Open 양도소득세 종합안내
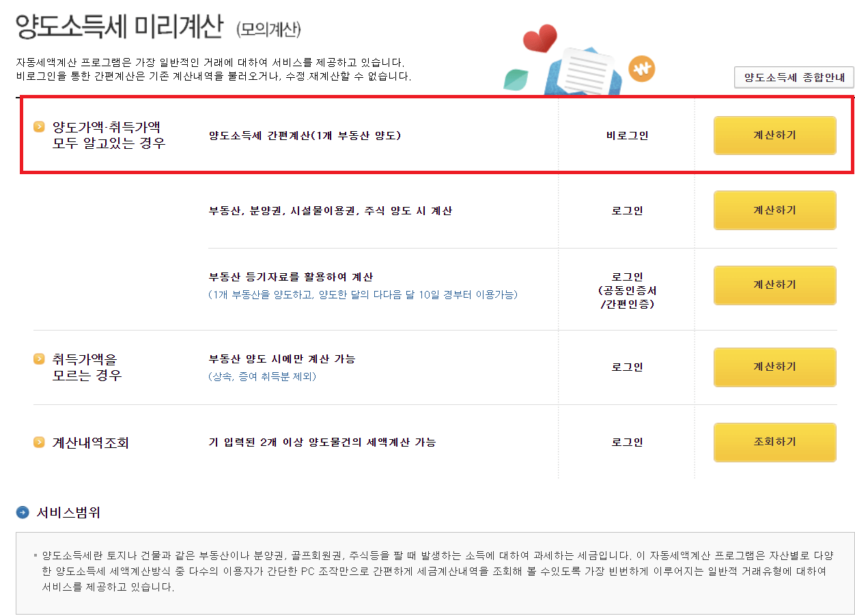This screenshot has height=616, width=855. (794, 77)
